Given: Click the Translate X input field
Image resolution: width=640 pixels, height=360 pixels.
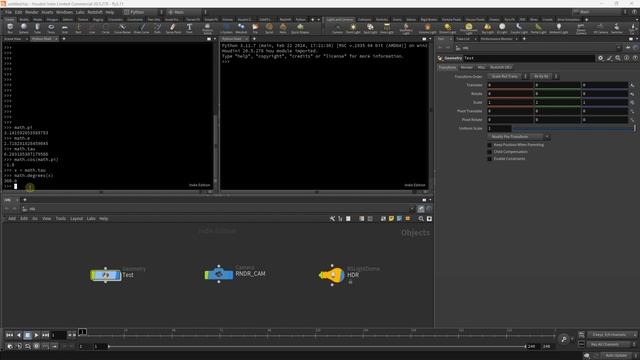Looking at the screenshot, I should pos(510,85).
